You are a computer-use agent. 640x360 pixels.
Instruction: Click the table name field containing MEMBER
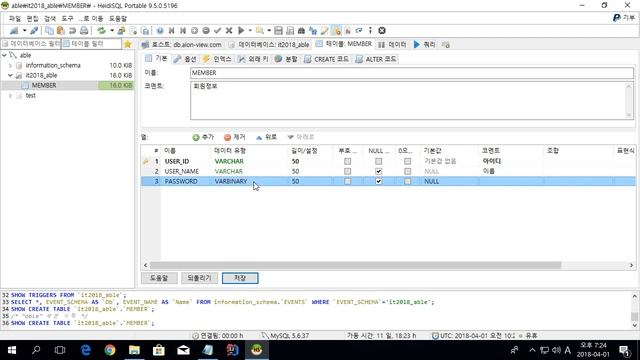(x=411, y=73)
